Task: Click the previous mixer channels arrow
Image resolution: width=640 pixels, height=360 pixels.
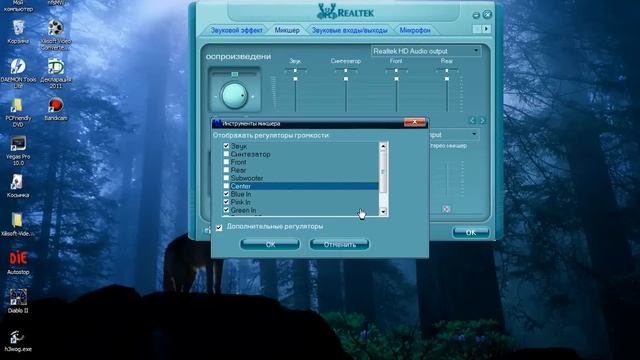Action: [472, 120]
